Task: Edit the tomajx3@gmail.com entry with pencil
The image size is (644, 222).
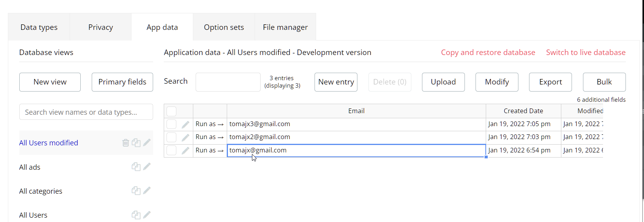Action: (x=185, y=125)
